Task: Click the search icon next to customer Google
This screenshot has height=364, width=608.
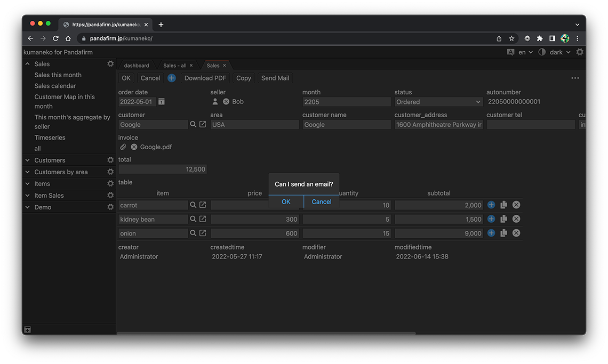Action: pos(193,124)
